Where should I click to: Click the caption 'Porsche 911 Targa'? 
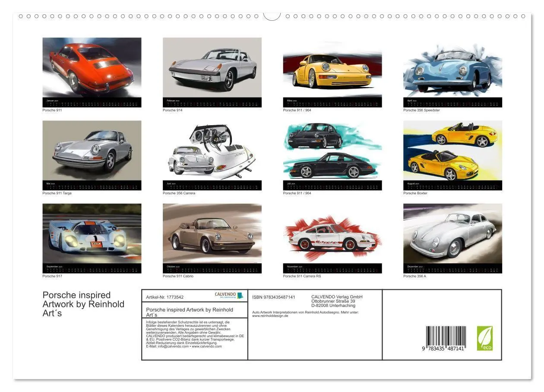57,193
